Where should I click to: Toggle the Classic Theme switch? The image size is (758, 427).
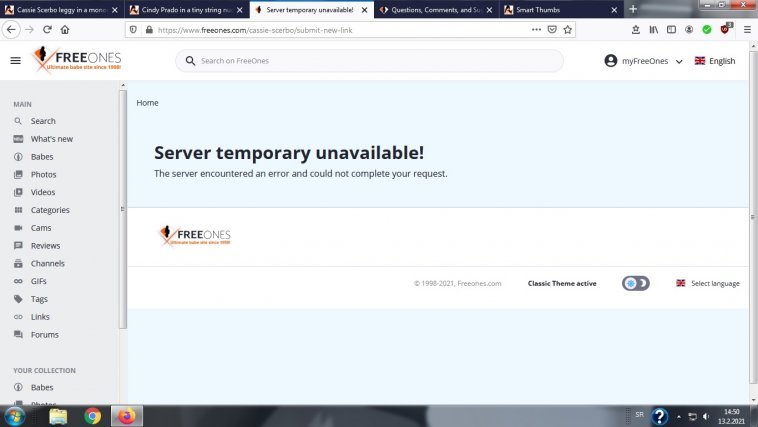(636, 283)
